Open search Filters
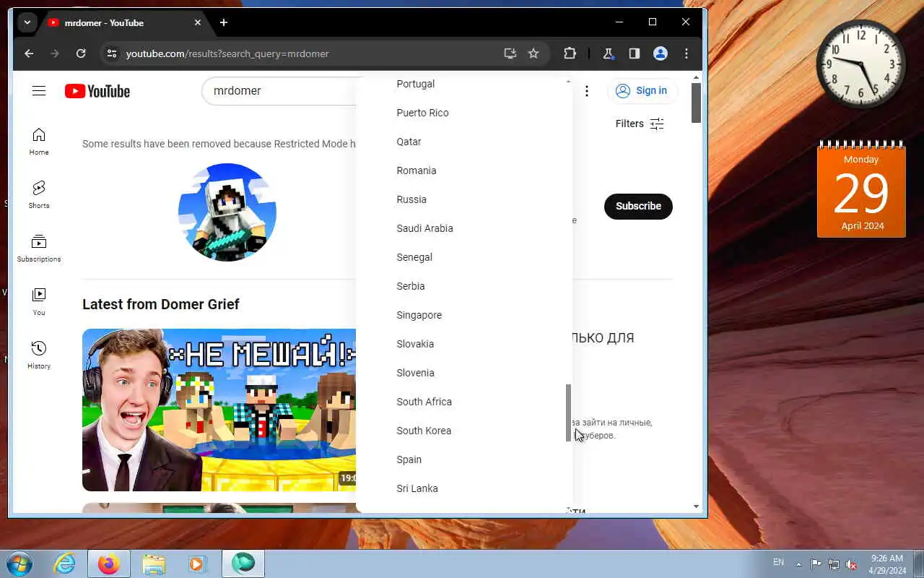The height and width of the screenshot is (578, 924). [640, 124]
